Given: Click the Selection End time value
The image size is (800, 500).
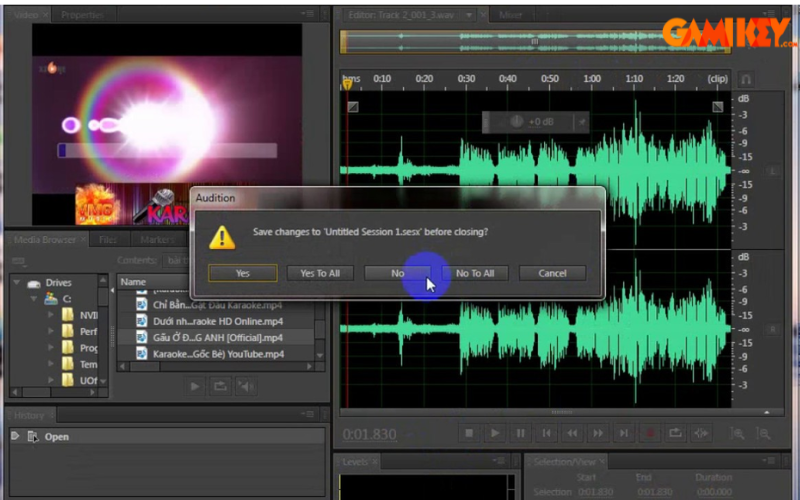Looking at the screenshot, I should click(x=654, y=492).
